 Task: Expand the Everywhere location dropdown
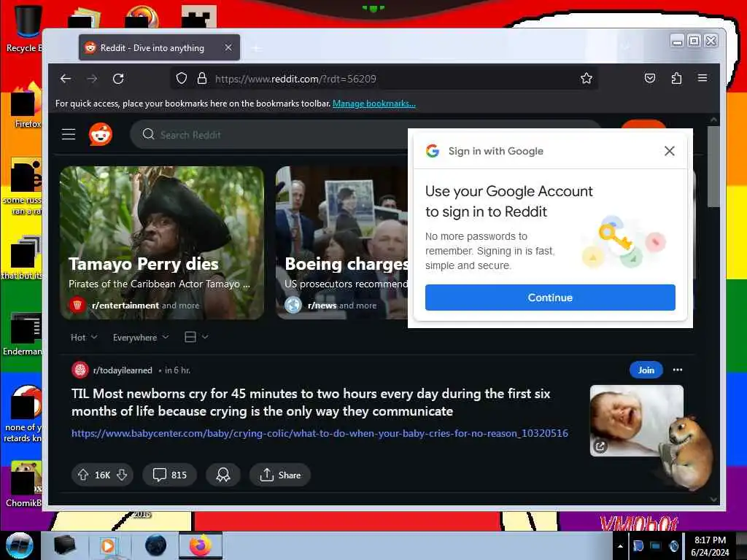141,337
